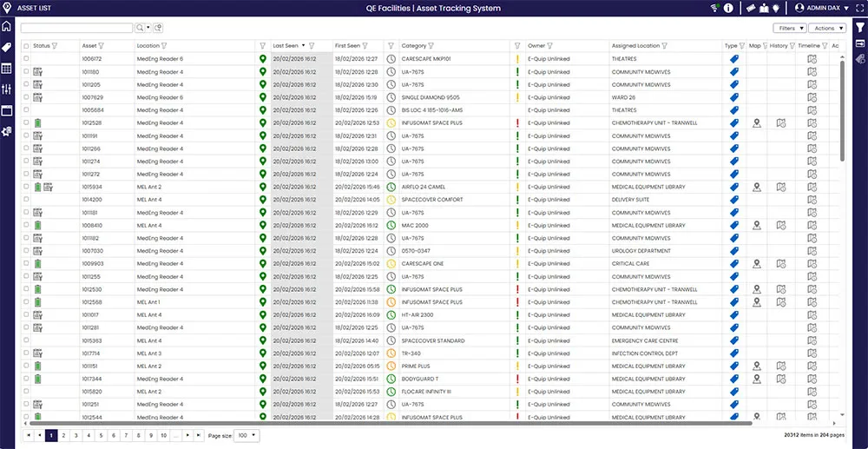Viewport: 868px width, 449px height.
Task: Open the user manual book icon
Action: pos(765,8)
